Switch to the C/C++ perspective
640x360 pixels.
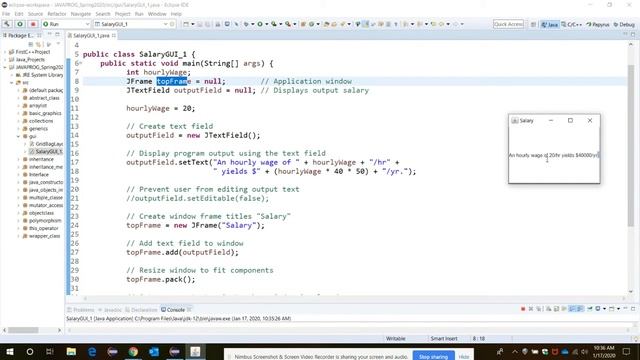tap(571, 24)
